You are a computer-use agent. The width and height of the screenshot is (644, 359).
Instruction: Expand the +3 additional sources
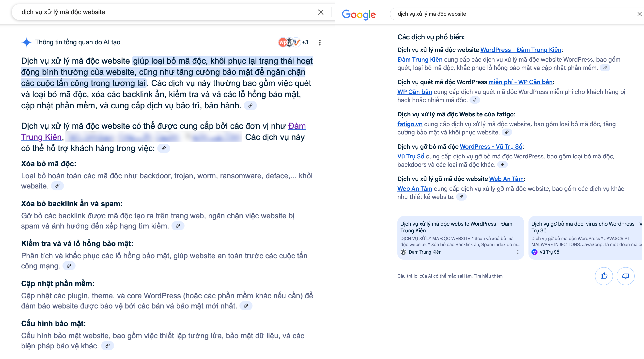[x=305, y=42]
